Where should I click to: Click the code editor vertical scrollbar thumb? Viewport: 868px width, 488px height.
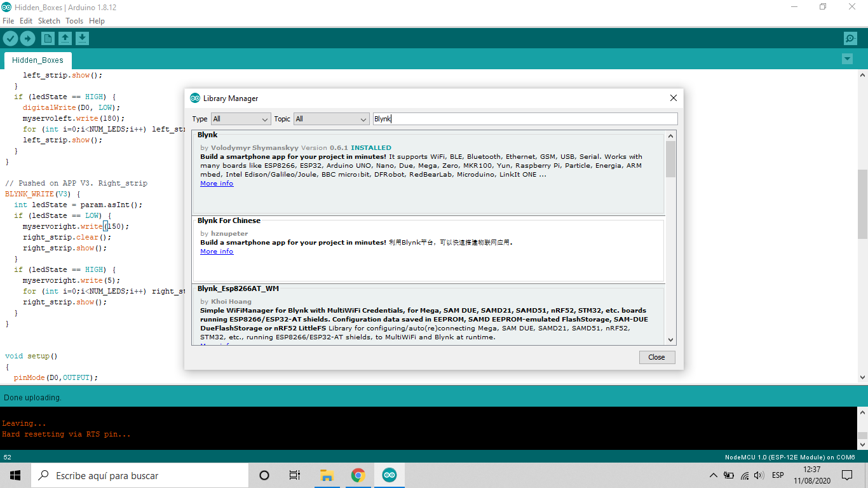[862, 204]
